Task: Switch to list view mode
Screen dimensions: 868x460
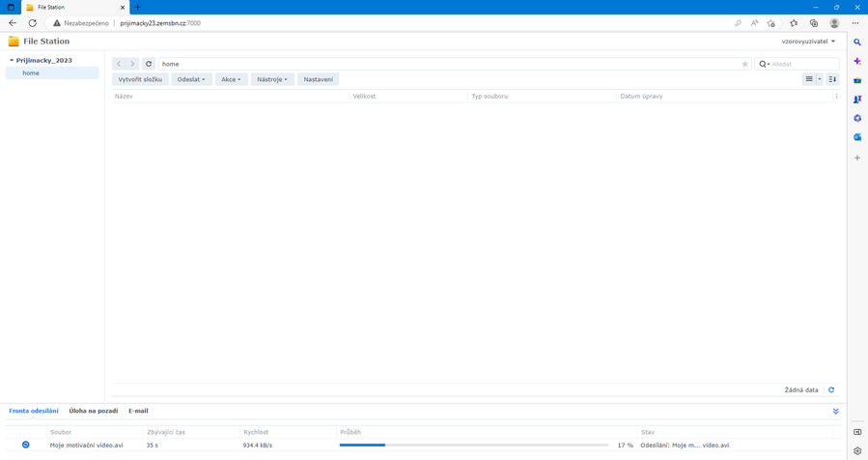Action: 809,79
